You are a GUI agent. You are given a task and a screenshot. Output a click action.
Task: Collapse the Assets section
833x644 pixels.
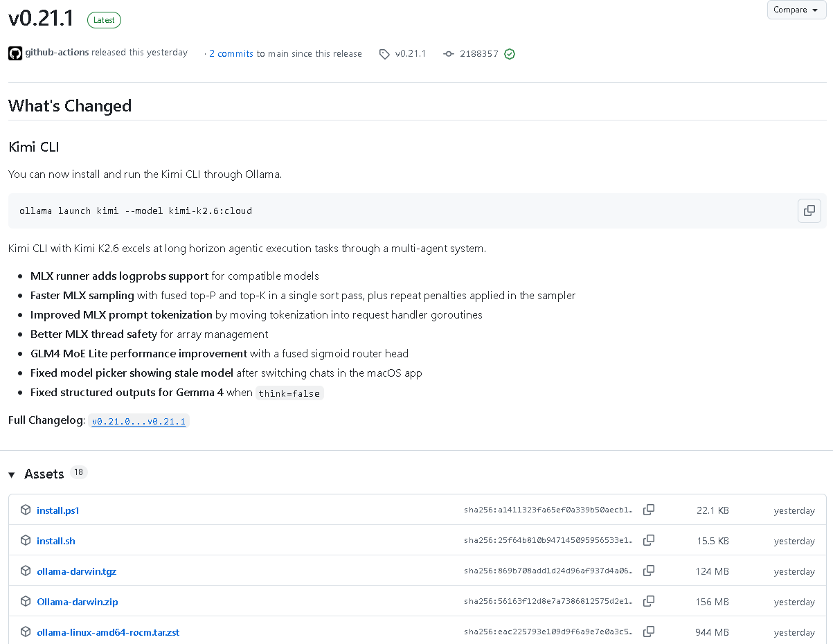pyautogui.click(x=12, y=474)
